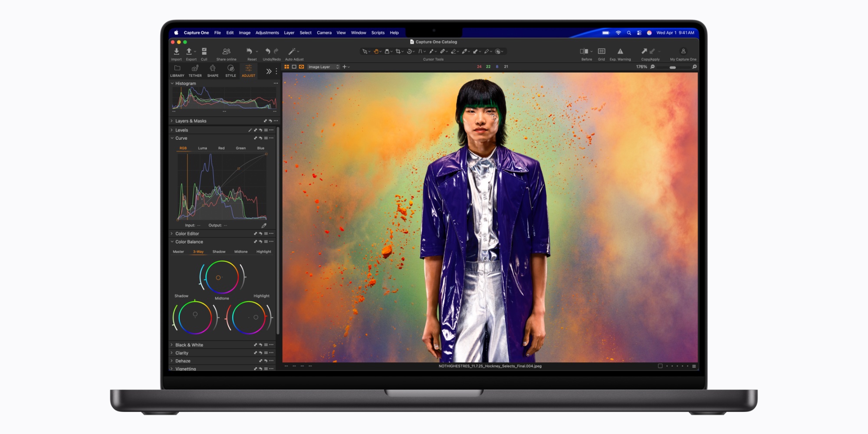Open My Capture One account icon
868x434 pixels.
click(683, 51)
